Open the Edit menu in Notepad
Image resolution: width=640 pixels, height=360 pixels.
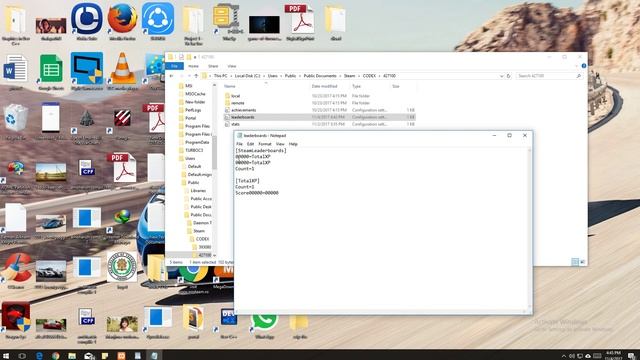point(250,144)
